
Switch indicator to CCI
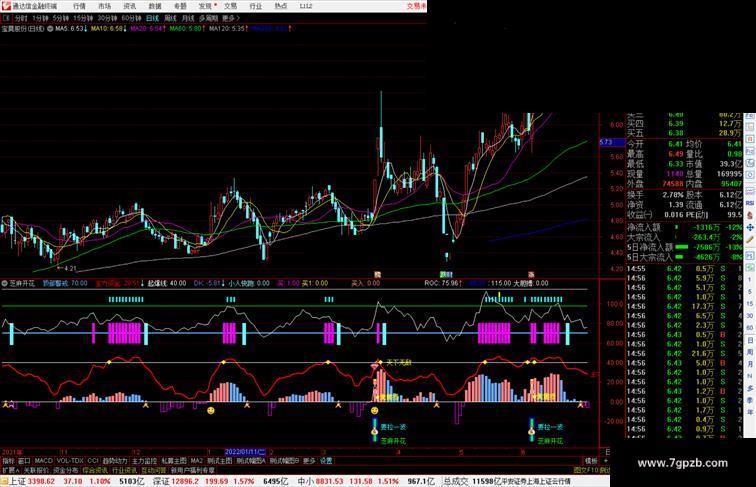pyautogui.click(x=93, y=461)
